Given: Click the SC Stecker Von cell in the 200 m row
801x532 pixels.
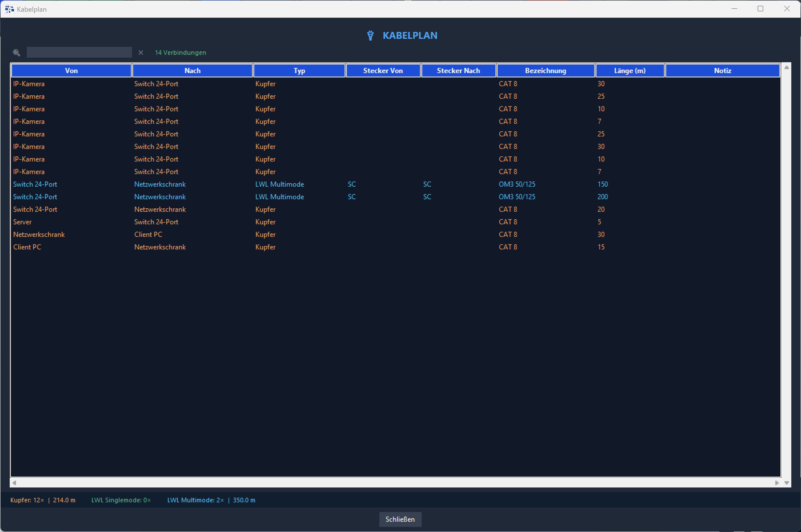Looking at the screenshot, I should tap(352, 197).
